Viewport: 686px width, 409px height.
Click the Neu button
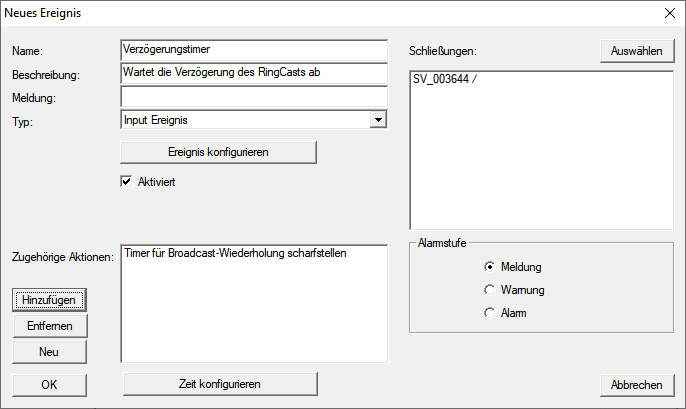50,351
